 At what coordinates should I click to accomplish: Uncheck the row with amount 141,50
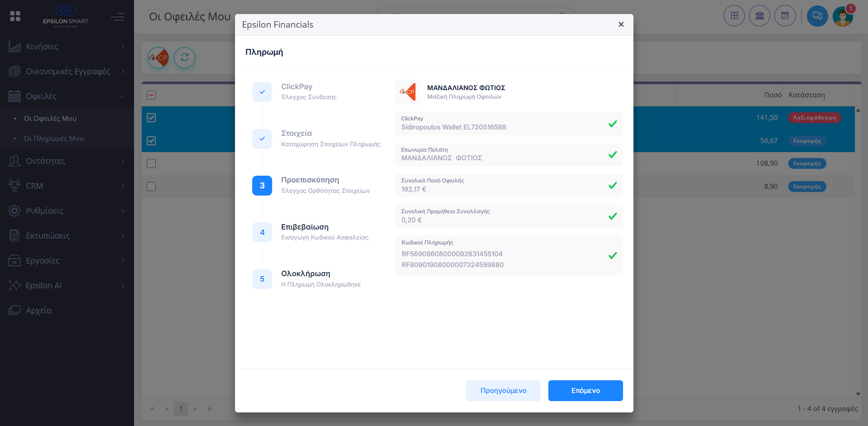(x=151, y=118)
